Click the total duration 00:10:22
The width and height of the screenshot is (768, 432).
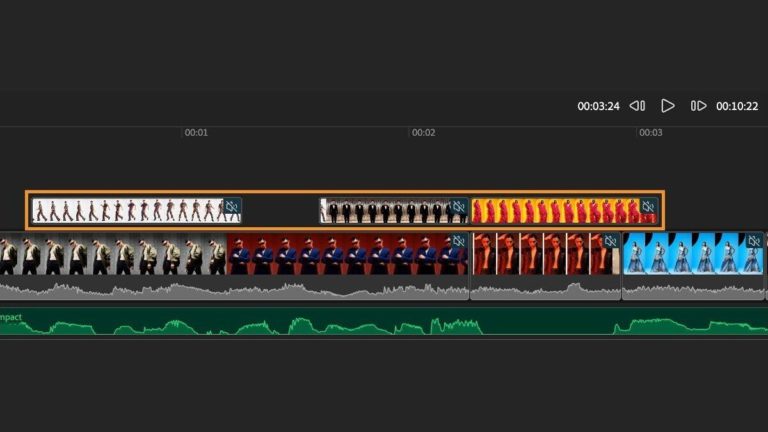coord(737,106)
